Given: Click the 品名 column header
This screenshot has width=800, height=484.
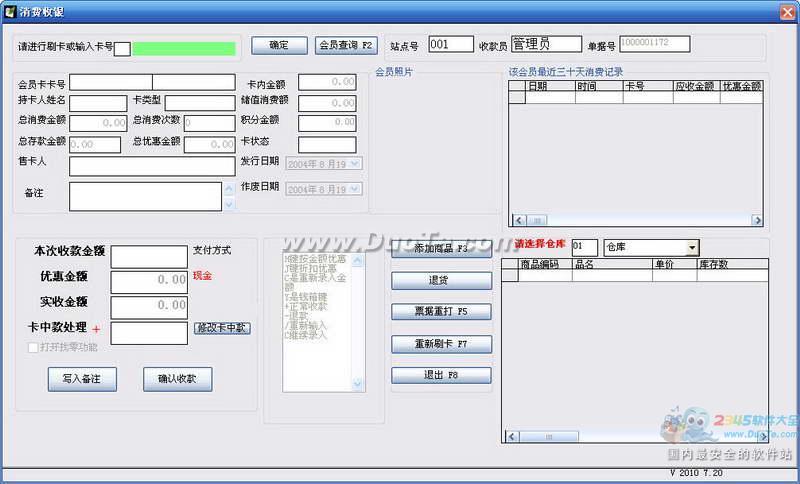Looking at the screenshot, I should coord(612,264).
